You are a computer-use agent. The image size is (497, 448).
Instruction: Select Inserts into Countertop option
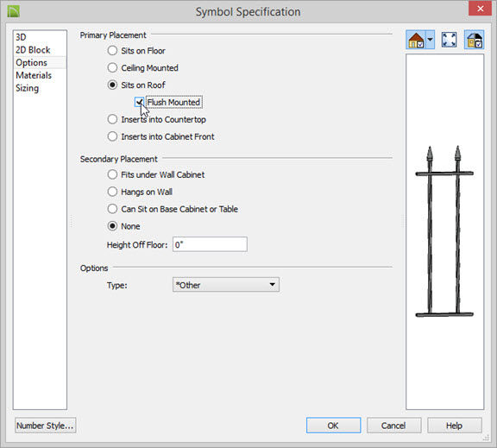(x=112, y=119)
